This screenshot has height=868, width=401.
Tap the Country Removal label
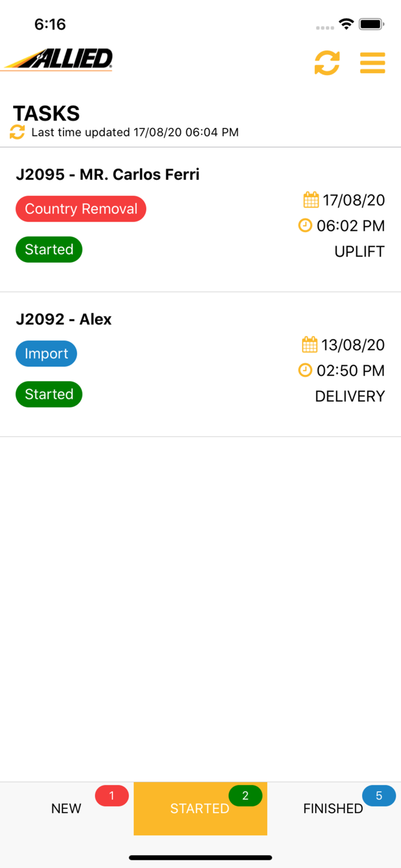coord(80,209)
